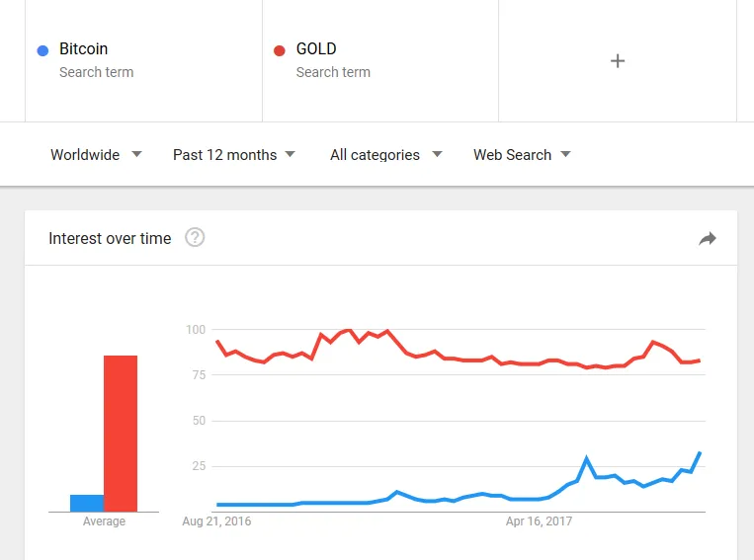
Task: Open the Past 12 months dropdown
Action: 234,154
